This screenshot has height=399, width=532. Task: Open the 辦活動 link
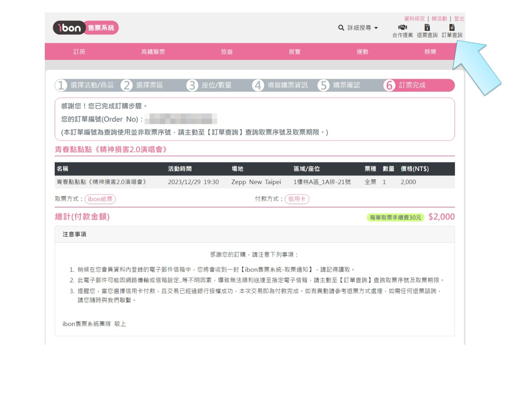pos(439,18)
